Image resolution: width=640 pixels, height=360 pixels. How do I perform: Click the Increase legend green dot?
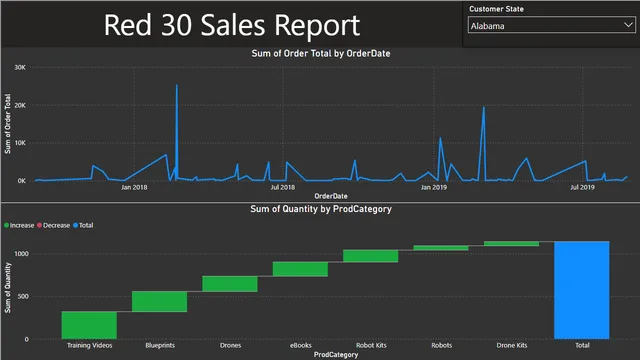[7, 225]
